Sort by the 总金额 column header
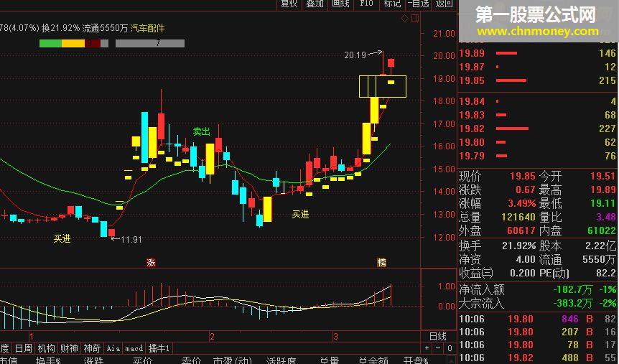Image resolution: width=619 pixels, height=364 pixels. [373, 360]
